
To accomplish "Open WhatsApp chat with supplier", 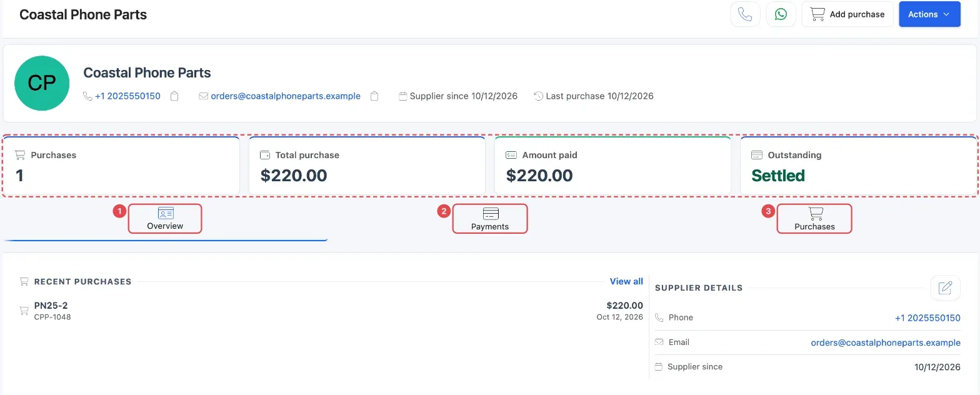I will pyautogui.click(x=781, y=14).
